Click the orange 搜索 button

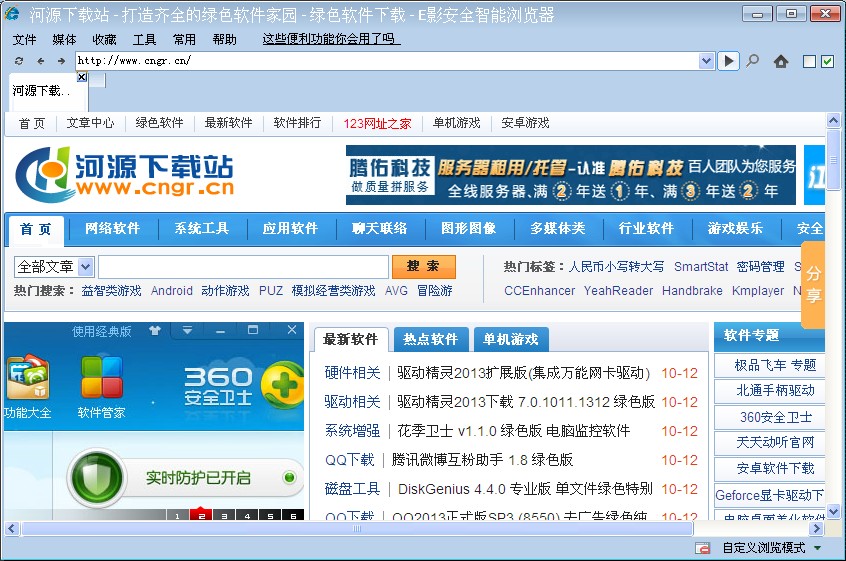pos(424,266)
